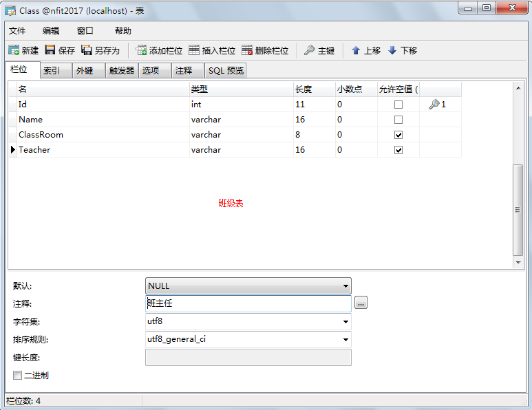Open the Help (帮助) menu
The image size is (532, 410).
click(x=123, y=31)
